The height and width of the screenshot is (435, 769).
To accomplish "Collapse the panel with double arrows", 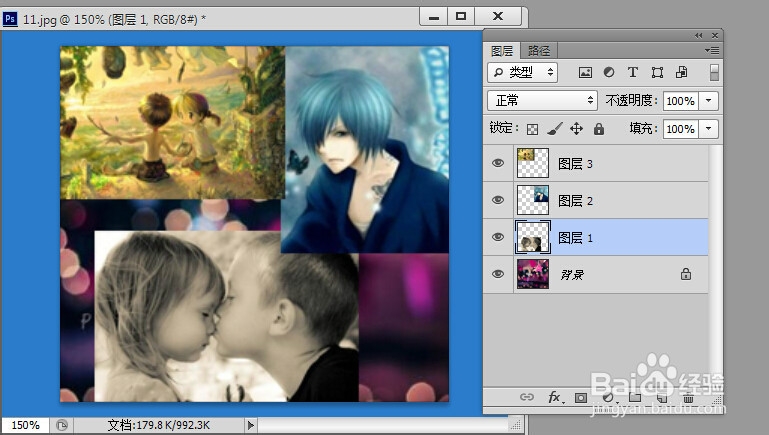I will (x=699, y=35).
